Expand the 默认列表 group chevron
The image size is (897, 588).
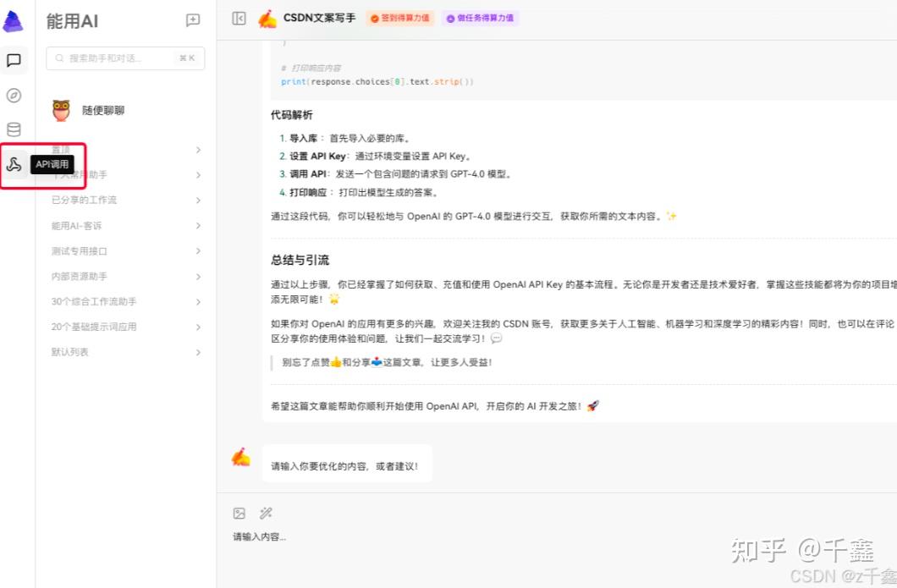tap(198, 352)
